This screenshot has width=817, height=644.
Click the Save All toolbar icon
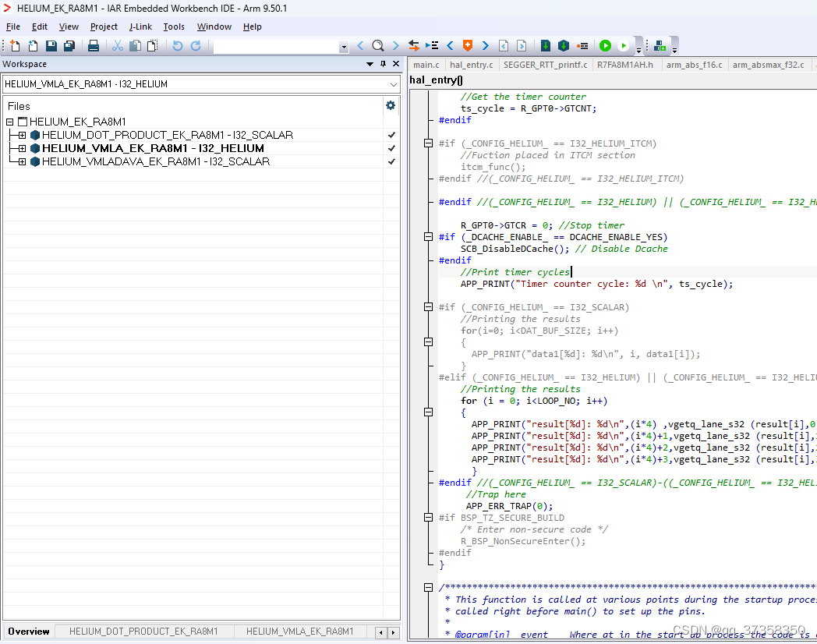[69, 46]
